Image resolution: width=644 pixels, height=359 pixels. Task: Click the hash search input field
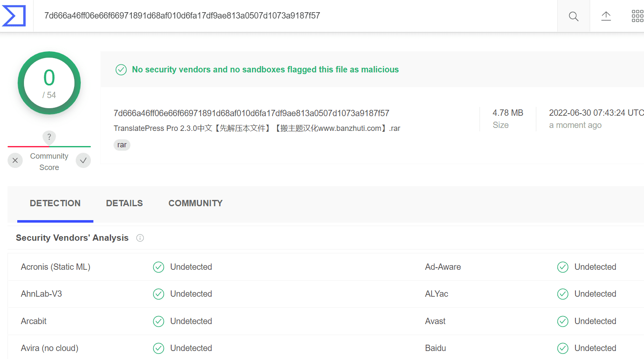point(295,16)
